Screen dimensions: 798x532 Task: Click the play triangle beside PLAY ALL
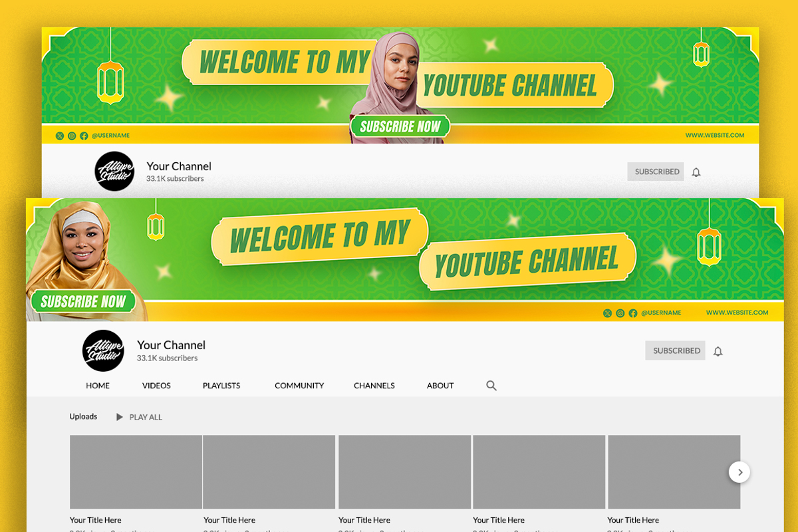tap(120, 417)
